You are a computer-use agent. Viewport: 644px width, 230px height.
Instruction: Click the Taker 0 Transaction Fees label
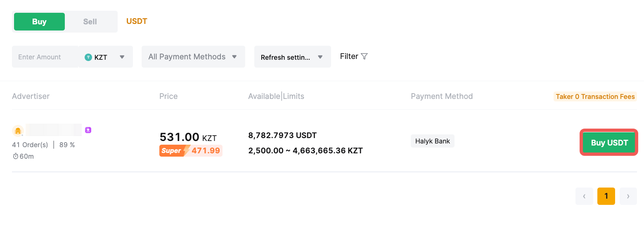coord(595,96)
